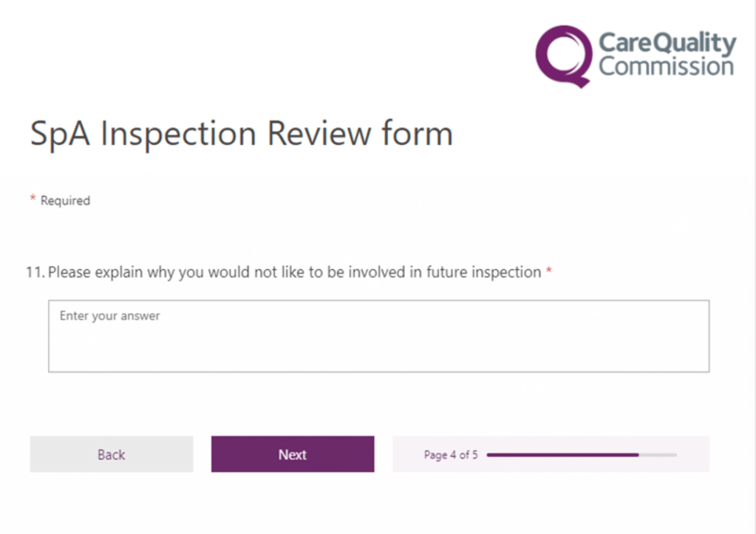Viewport: 756px width, 534px height.
Task: Click the "CareQuality" logo wordmark
Action: point(667,43)
